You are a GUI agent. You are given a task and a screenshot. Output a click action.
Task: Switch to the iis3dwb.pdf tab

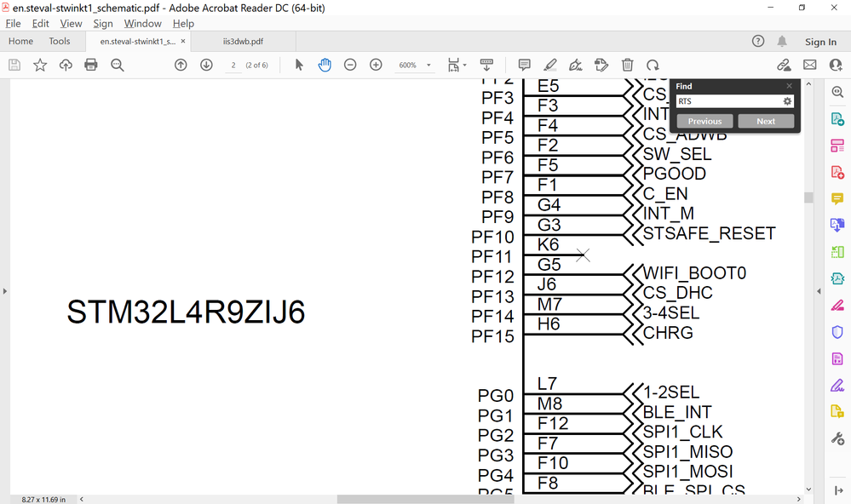243,41
